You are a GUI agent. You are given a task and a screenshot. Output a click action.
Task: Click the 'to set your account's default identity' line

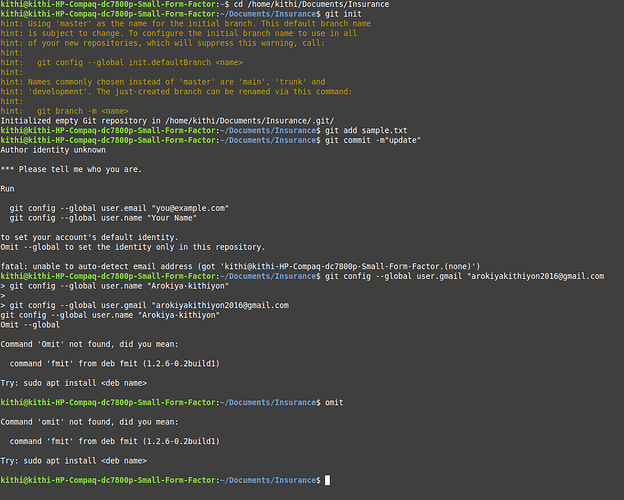point(89,237)
